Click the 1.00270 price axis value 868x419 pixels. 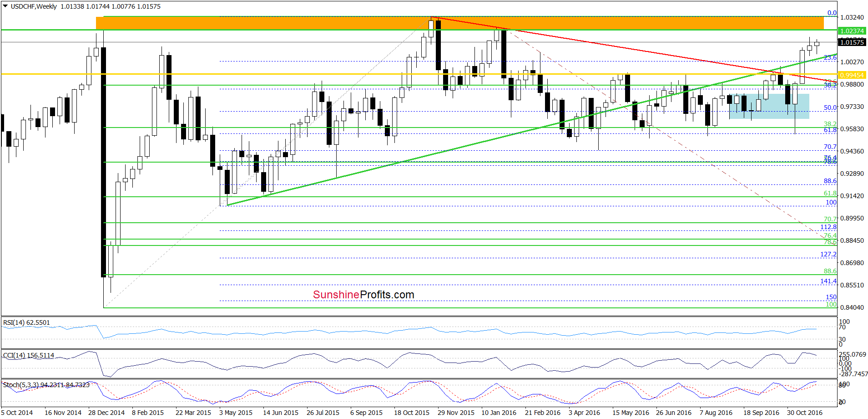[852, 62]
